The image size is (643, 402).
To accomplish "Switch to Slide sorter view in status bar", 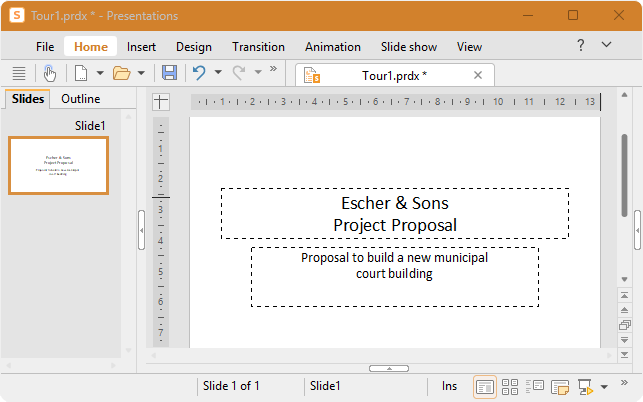I will pos(510,386).
